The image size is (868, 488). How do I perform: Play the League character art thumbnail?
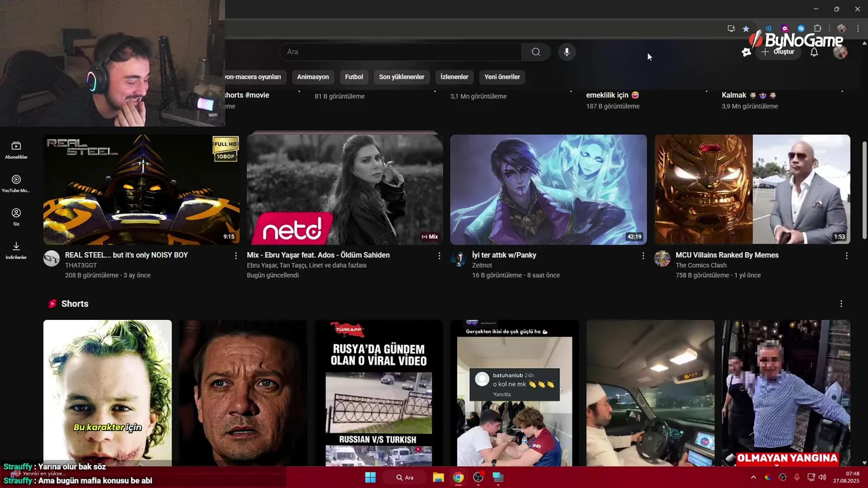click(x=548, y=189)
